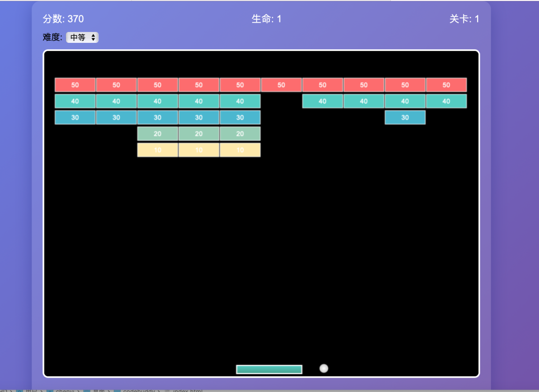Open index.html from the breadcrumb bar
This screenshot has width=539, height=392.
click(187, 391)
